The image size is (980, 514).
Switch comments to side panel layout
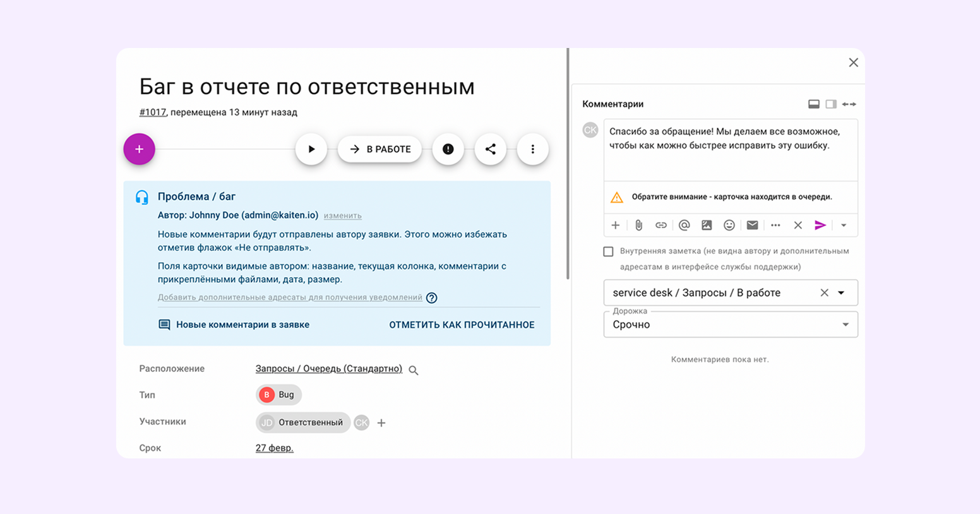pos(831,104)
